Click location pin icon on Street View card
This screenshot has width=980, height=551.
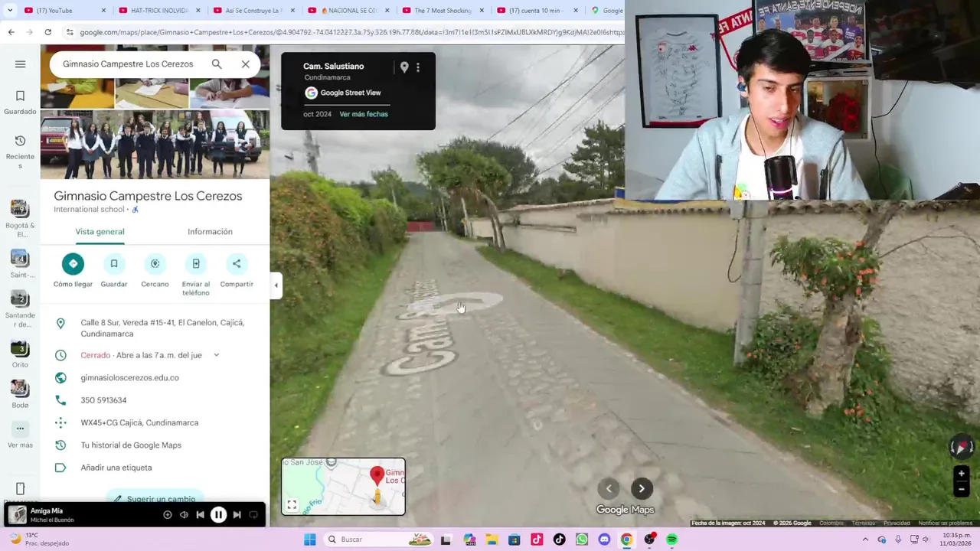pyautogui.click(x=404, y=67)
